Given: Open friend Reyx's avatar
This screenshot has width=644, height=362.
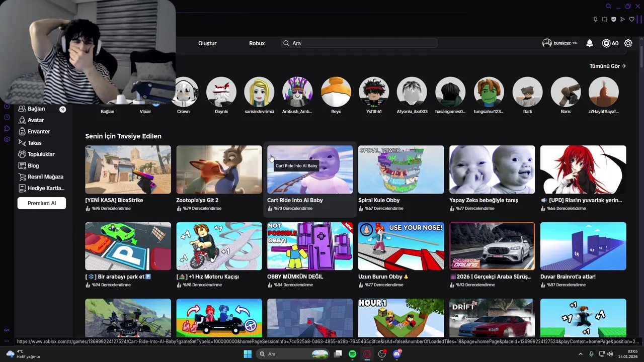Looking at the screenshot, I should pos(336,92).
